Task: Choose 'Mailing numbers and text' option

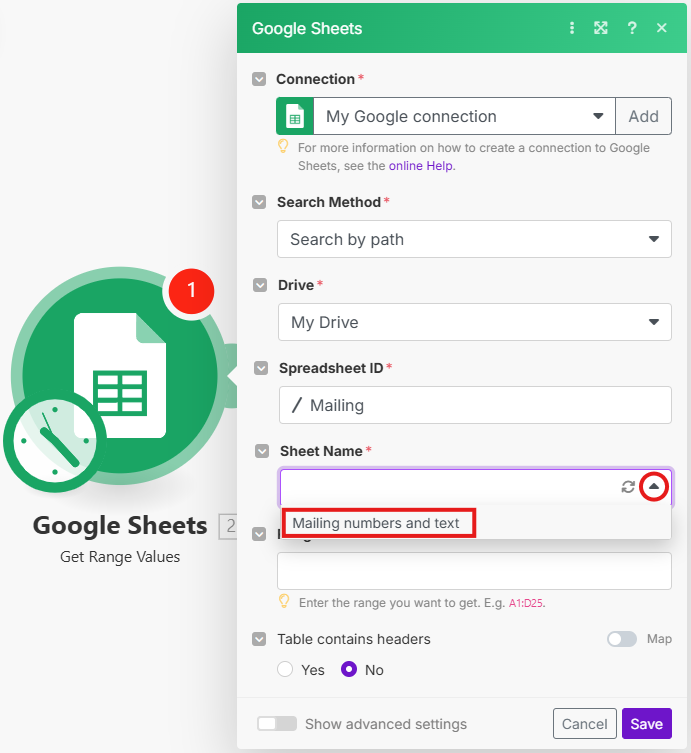Action: click(x=377, y=523)
